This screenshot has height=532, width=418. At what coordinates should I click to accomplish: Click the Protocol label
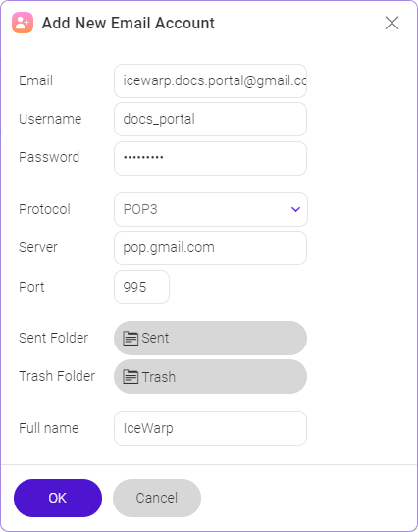[44, 209]
